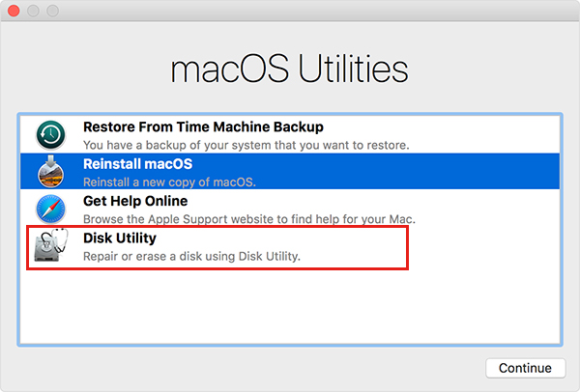Screen dimensions: 580x392
Task: Click empty area below Disk Utility row
Action: point(290,304)
